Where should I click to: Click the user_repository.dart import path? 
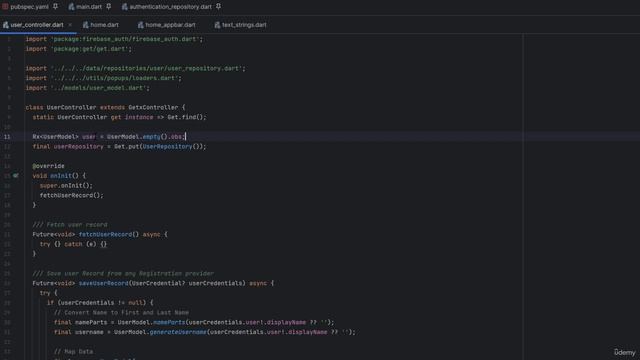146,69
